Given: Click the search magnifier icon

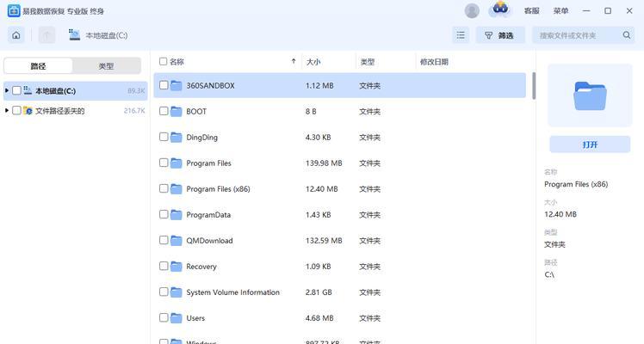Looking at the screenshot, I should tap(626, 35).
